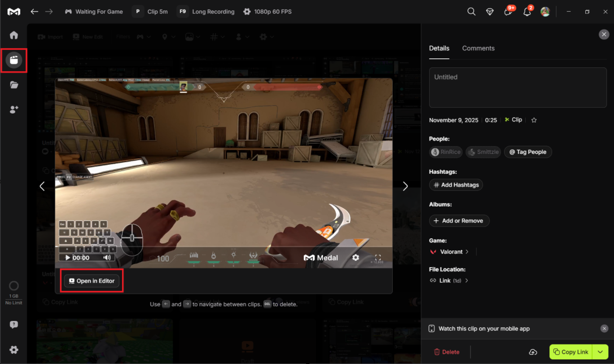Click Add Hashtags button
614x364 pixels.
coord(456,185)
